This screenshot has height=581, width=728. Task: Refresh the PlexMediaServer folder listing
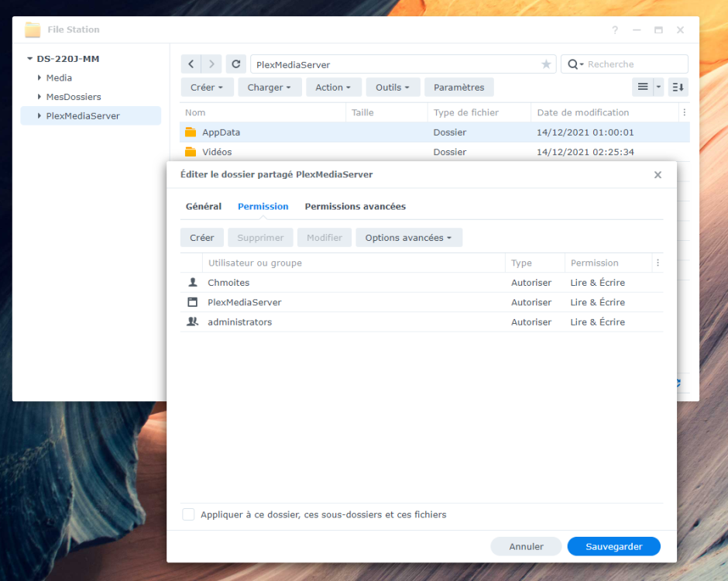click(x=236, y=64)
